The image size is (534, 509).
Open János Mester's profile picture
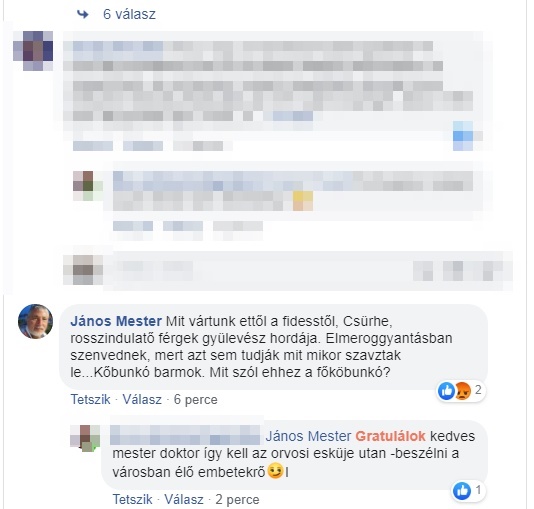point(35,321)
